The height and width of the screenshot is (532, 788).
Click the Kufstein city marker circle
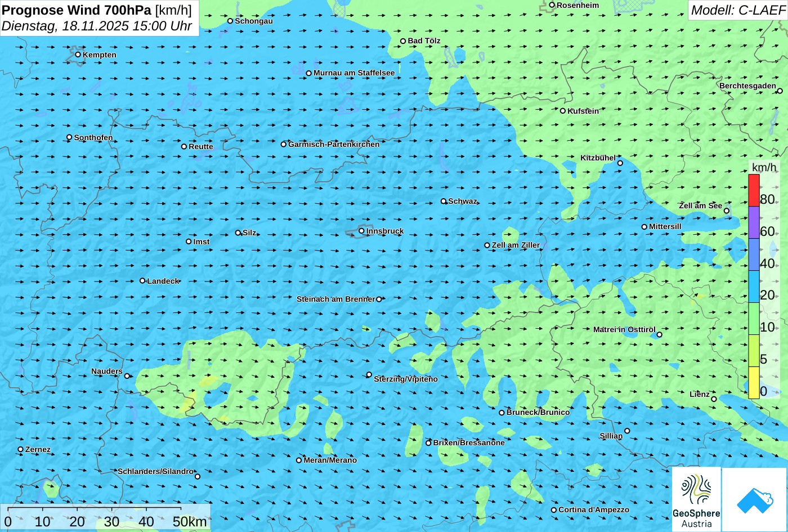tap(562, 111)
